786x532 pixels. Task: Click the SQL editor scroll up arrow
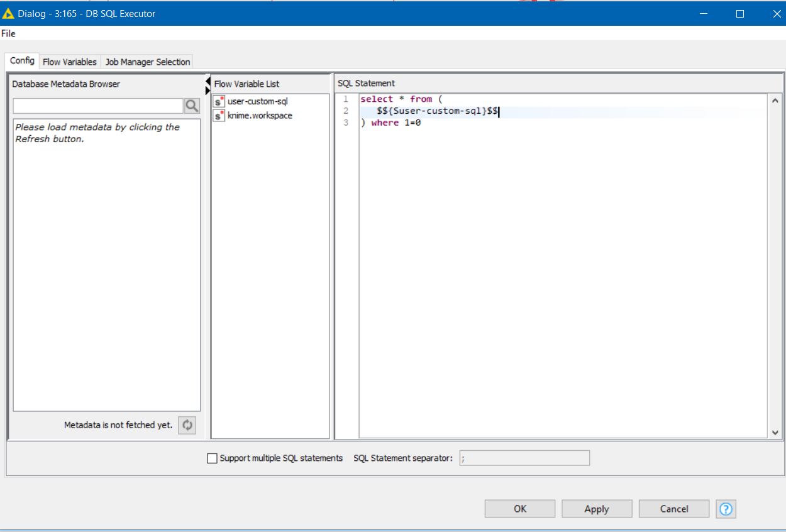pyautogui.click(x=775, y=101)
